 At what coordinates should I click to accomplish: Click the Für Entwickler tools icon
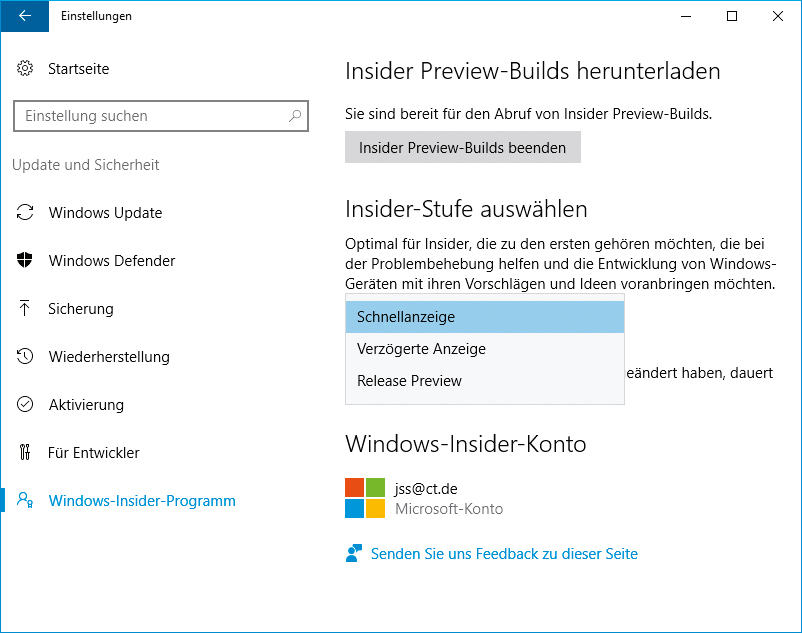26,453
